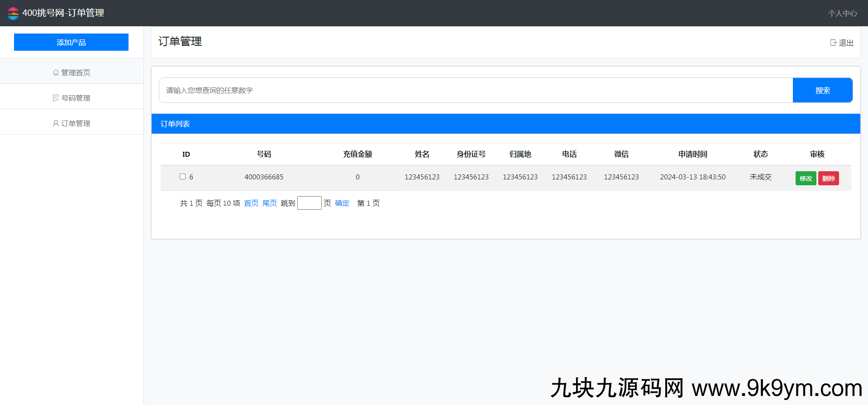The image size is (868, 405).
Task: Click the document icon beside 号码管理
Action: pos(56,98)
